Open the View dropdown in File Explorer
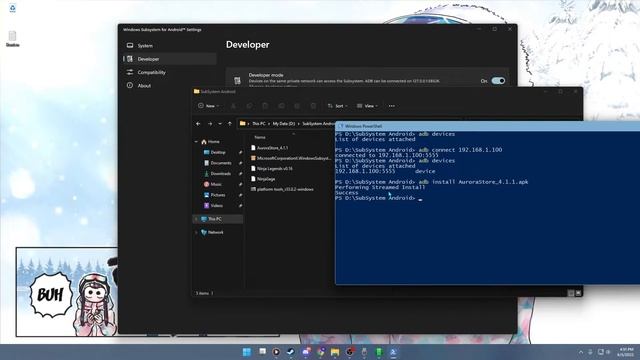Viewport: 640px width, 360px height. point(367,106)
